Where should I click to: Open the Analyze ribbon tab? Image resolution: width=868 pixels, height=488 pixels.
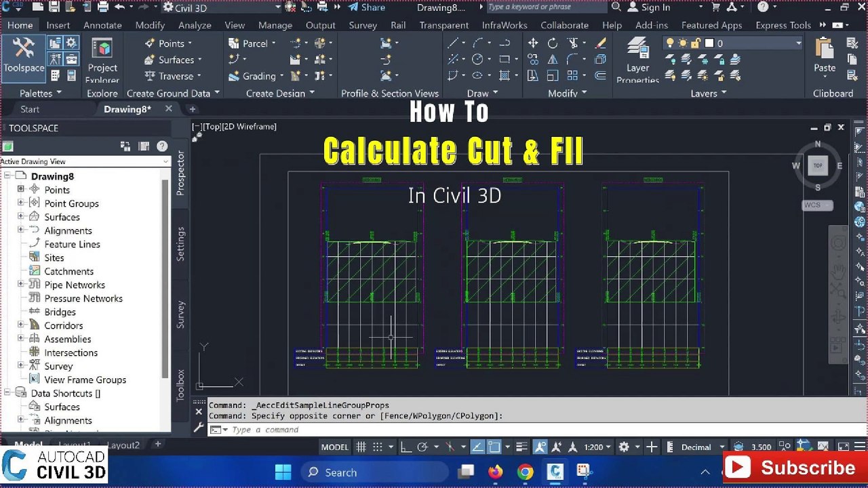[x=195, y=25]
